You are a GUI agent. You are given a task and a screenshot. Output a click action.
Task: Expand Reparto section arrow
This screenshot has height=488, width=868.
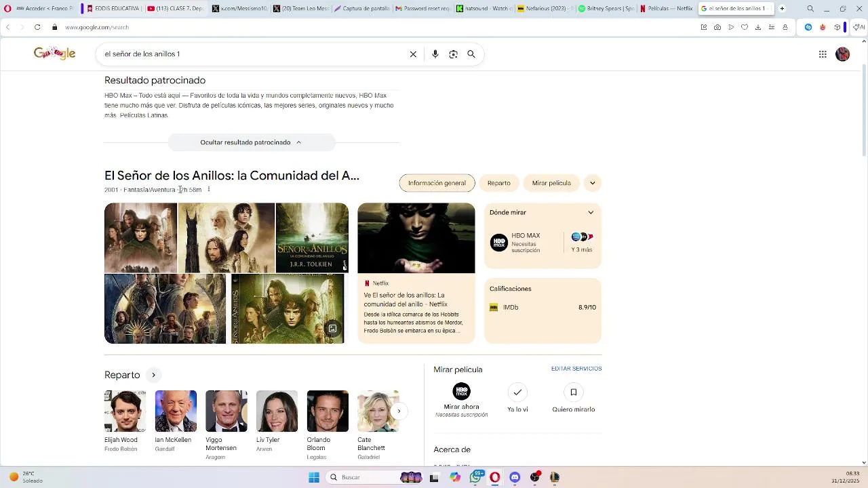[153, 375]
